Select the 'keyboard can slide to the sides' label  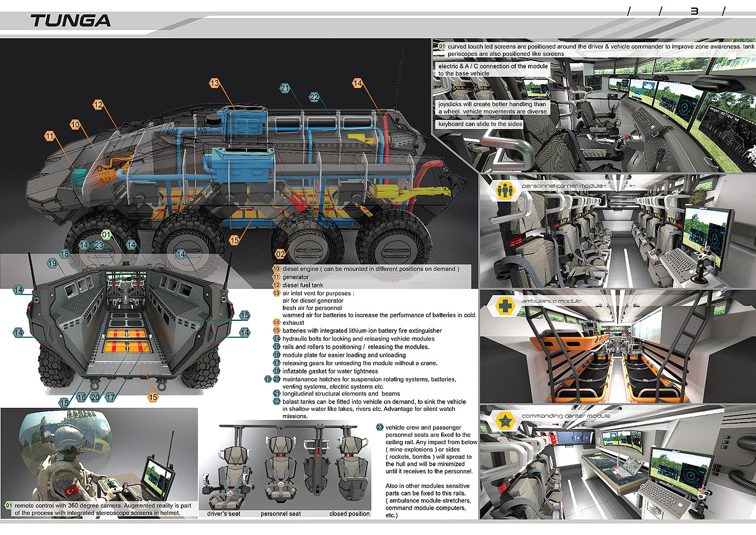(481, 124)
